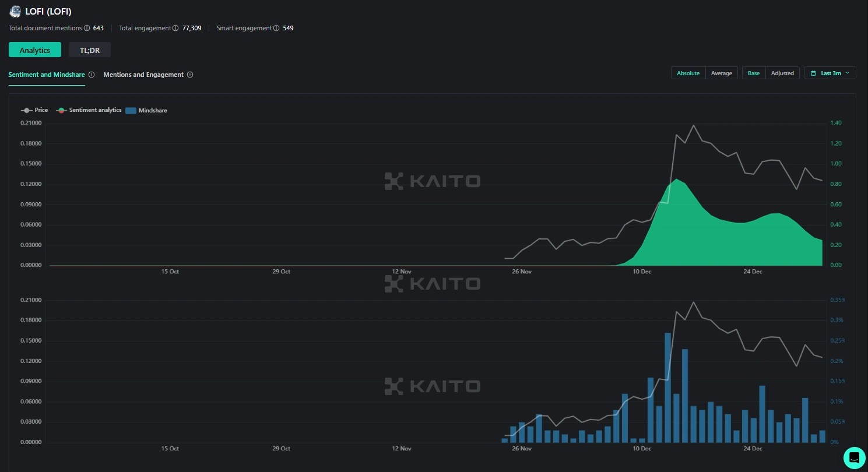Open the Mentions and Engagement tab

tap(143, 75)
